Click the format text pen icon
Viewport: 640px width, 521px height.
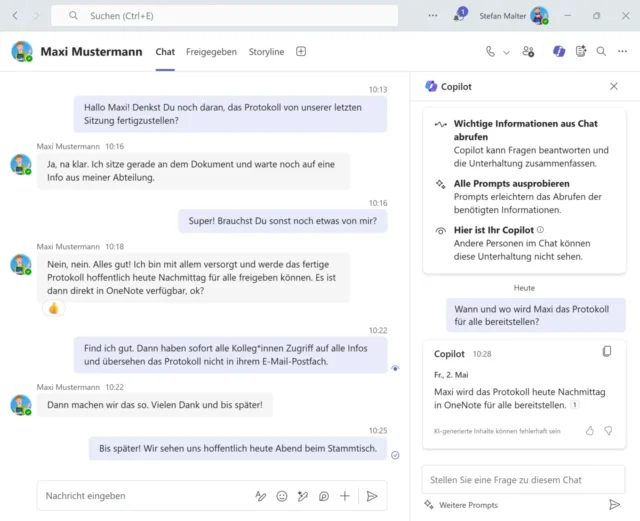click(x=261, y=495)
